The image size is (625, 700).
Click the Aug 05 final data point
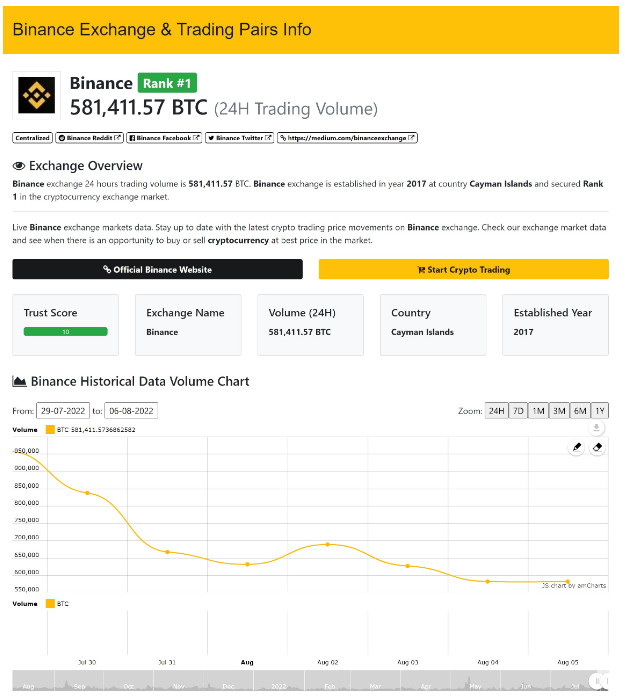pos(568,581)
